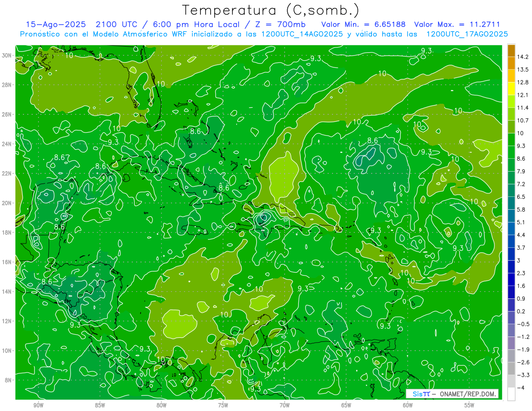Click the 16N latitude axis label
This screenshot has width=532, height=411.
[x=8, y=262]
